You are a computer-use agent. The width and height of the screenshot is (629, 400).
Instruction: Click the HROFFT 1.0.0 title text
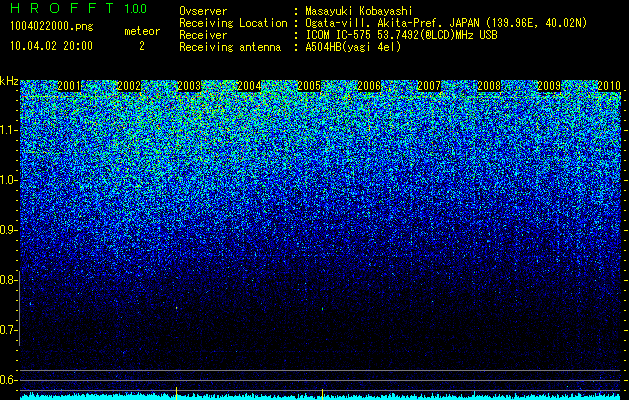click(78, 8)
